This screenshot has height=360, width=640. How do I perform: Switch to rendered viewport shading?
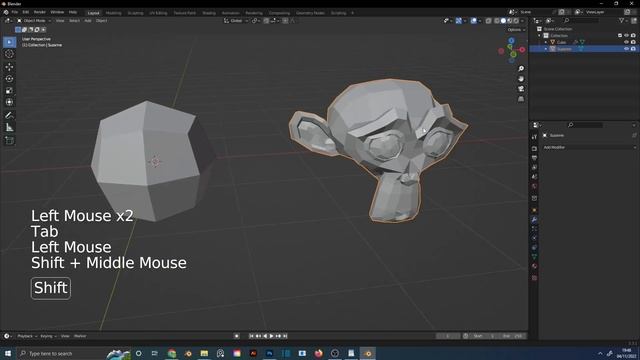click(516, 21)
